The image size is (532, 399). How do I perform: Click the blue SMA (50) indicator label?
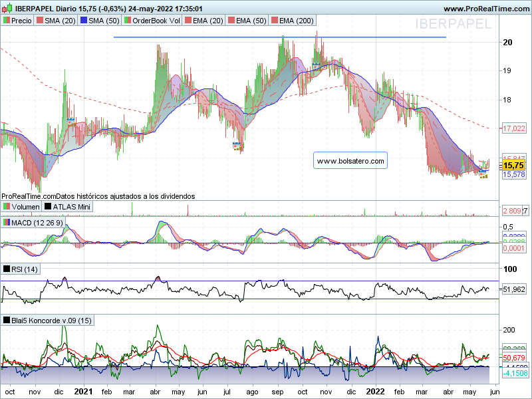100,21
